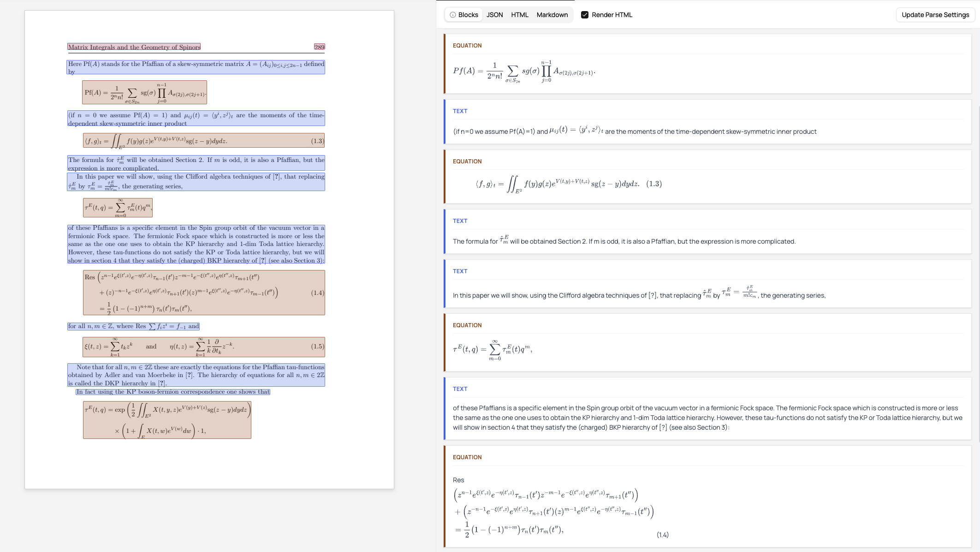This screenshot has width=980, height=552.
Task: Select the page number 289 region
Action: click(319, 47)
